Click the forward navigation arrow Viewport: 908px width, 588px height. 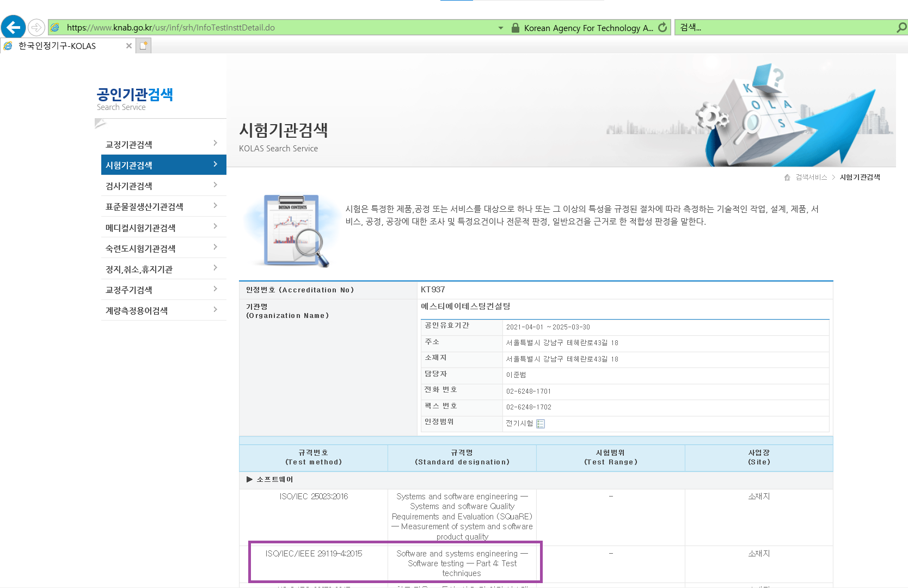pyautogui.click(x=36, y=27)
